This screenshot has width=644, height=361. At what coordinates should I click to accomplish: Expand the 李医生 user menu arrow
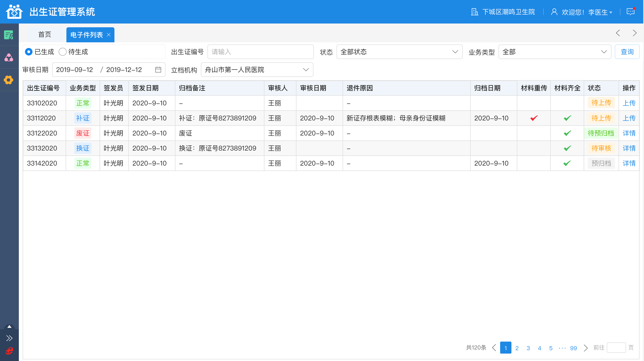pos(611,12)
